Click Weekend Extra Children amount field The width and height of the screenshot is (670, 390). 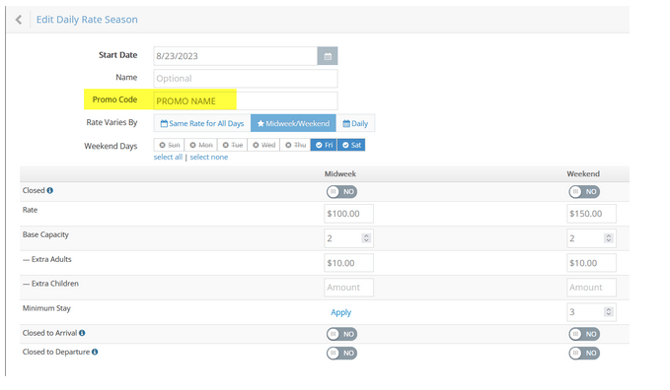[x=591, y=287]
